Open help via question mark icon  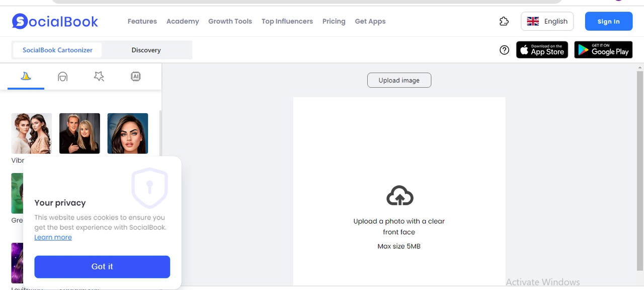coord(504,50)
